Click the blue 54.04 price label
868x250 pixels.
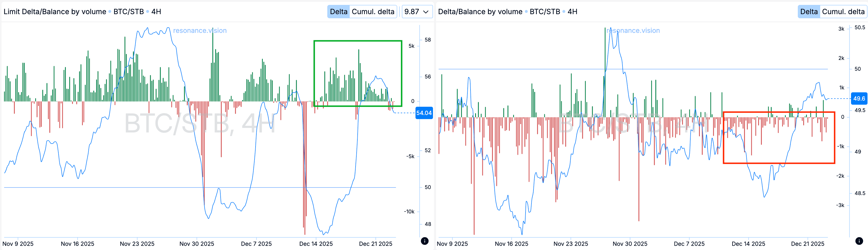[423, 113]
